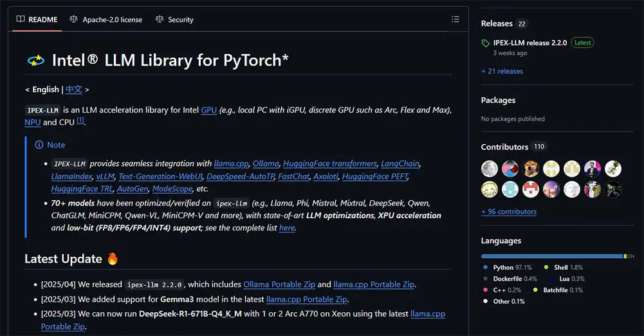The width and height of the screenshot is (644, 336).
Task: Open the Ollama Portable Zip link
Action: coord(279,285)
